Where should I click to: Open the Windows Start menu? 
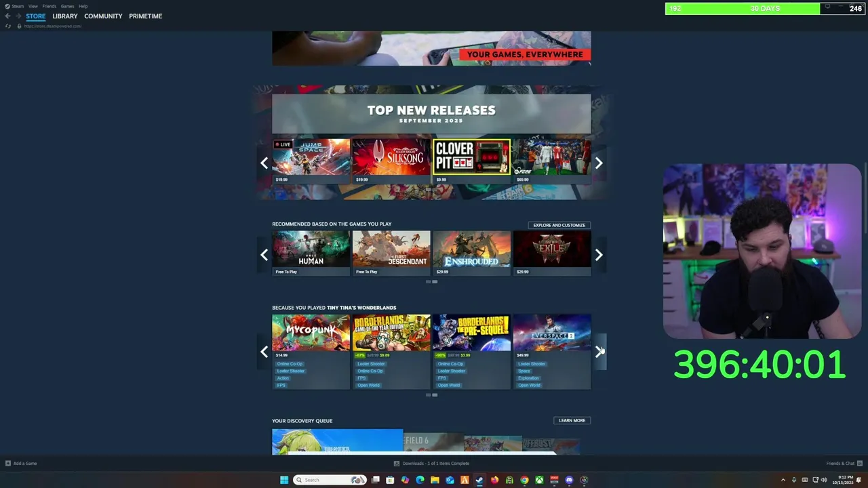[x=284, y=480]
